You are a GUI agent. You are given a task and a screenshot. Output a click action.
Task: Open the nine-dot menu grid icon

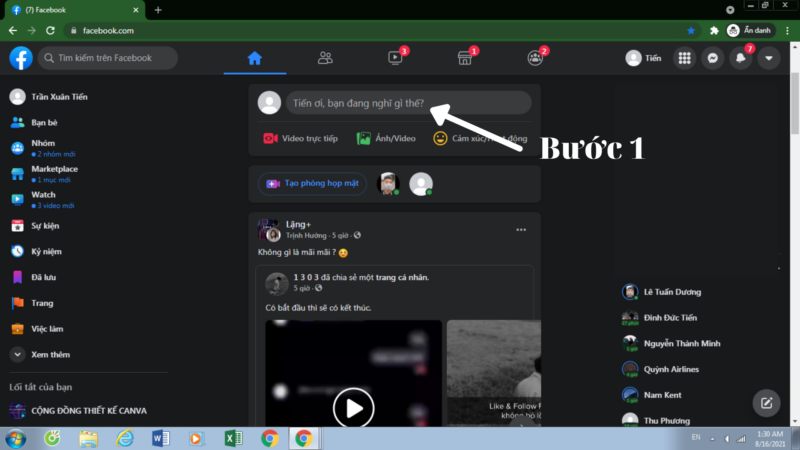click(684, 58)
